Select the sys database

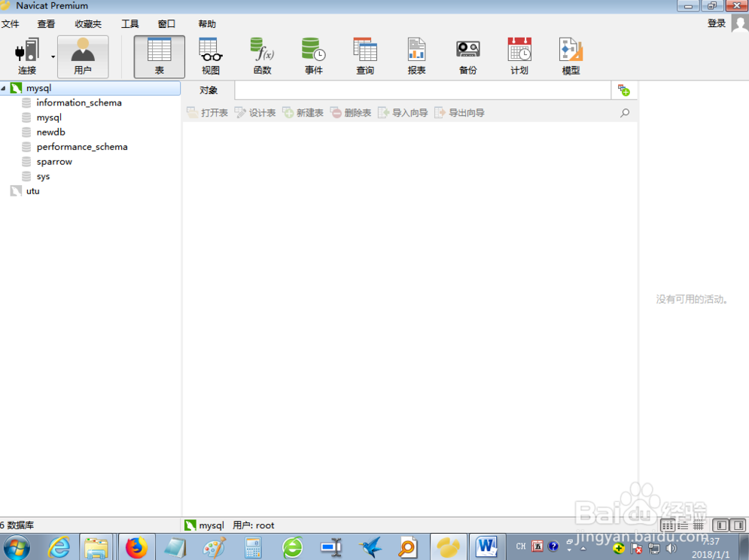tap(43, 176)
